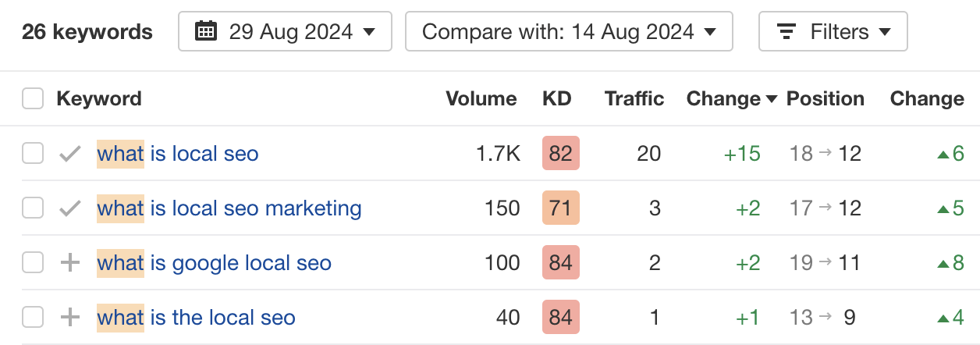Click the plus icon beside 'what is the local seo'

tap(70, 318)
